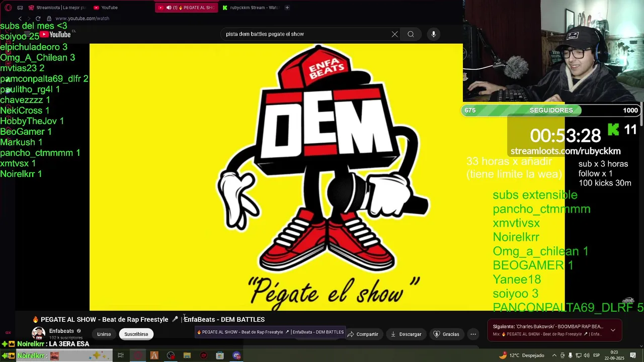Open the orange A app on taskbar
Image resolution: width=644 pixels, height=362 pixels.
tap(154, 355)
